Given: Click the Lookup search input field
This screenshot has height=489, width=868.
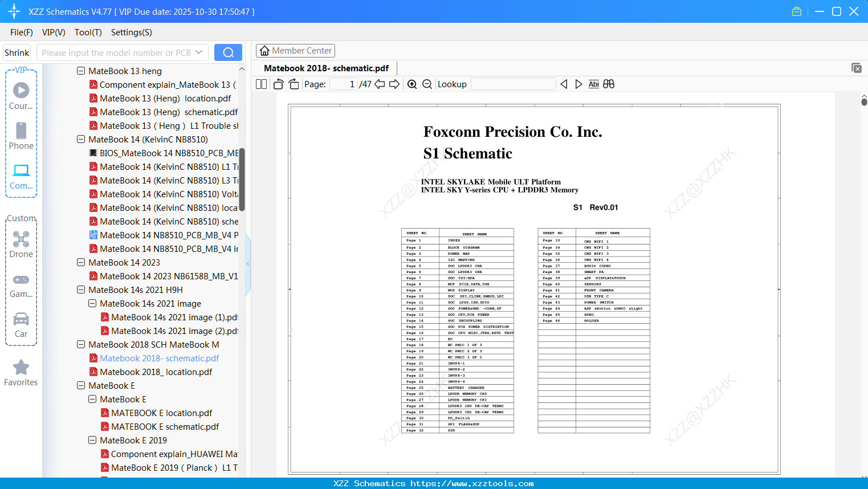Looking at the screenshot, I should click(x=514, y=84).
